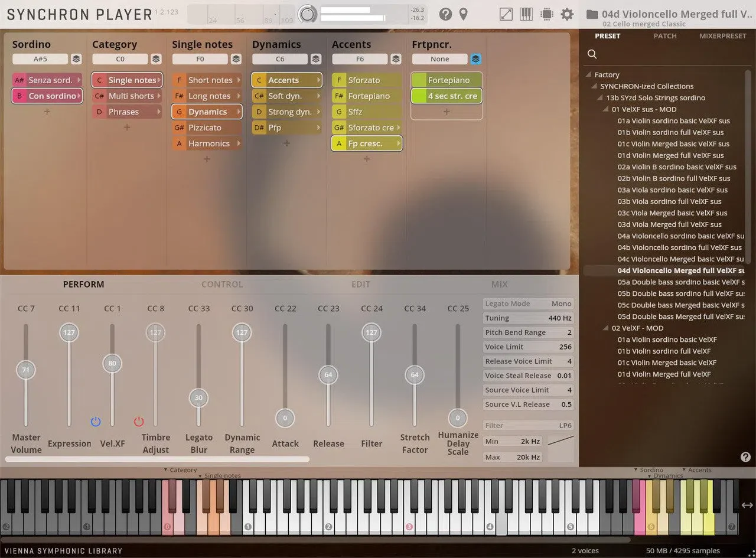Viewport: 756px width, 558px height.
Task: Open the Filter LP6 type selector
Action: 528,425
